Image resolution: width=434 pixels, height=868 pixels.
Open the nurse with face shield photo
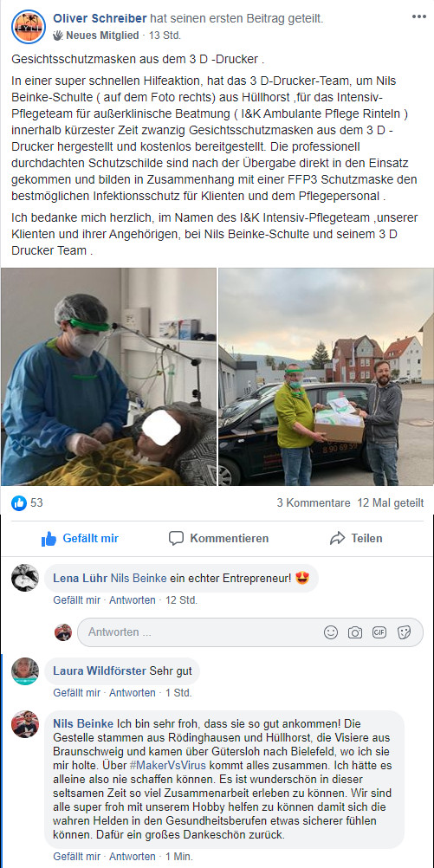coord(108,377)
